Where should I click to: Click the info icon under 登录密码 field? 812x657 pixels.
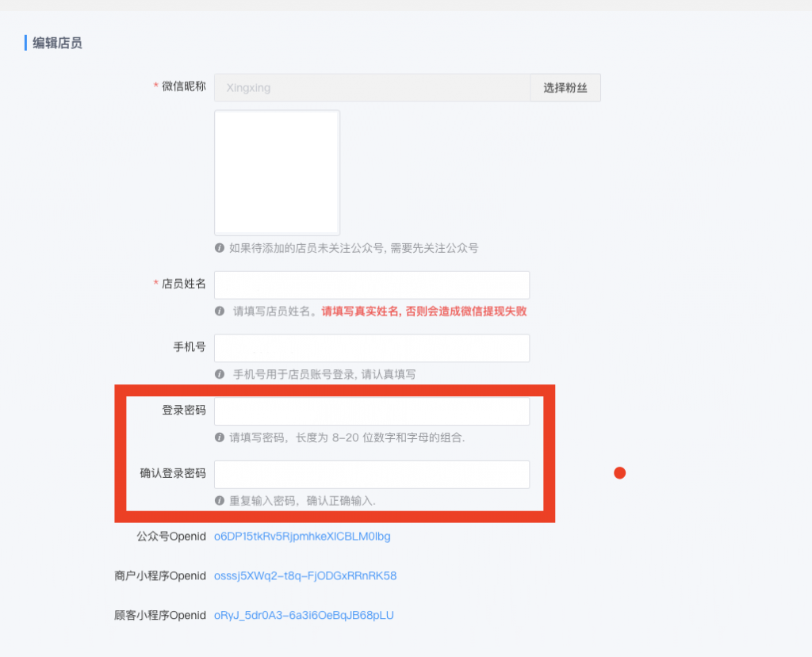[220, 437]
